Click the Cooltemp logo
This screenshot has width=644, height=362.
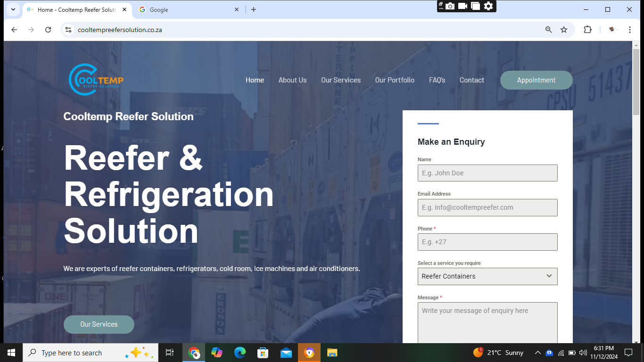coord(96,80)
